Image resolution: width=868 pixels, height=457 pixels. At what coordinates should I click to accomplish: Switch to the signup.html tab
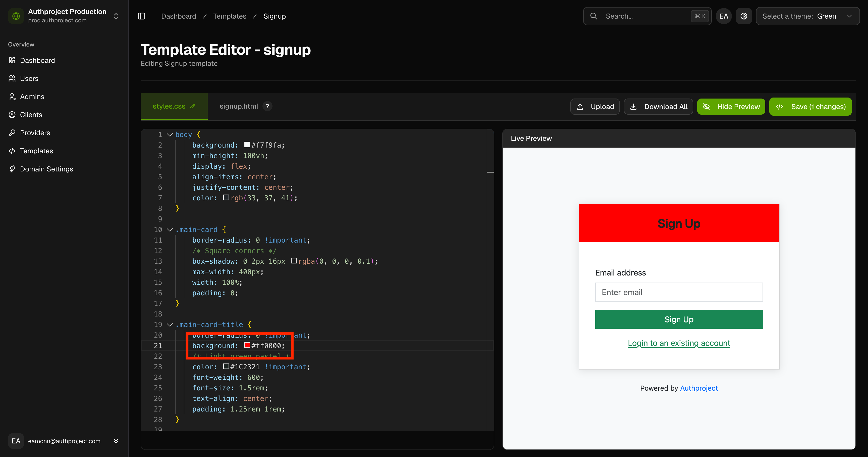[x=239, y=106]
